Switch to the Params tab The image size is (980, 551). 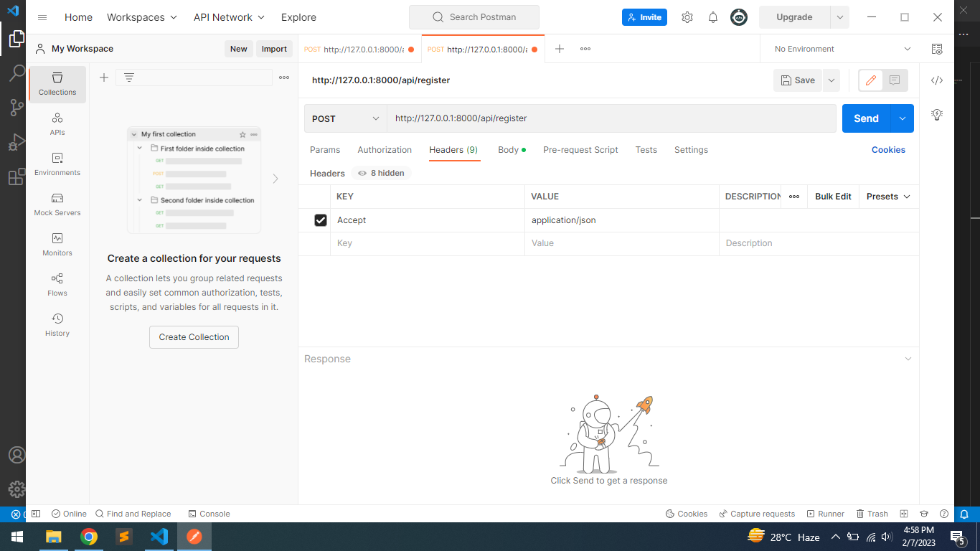[325, 150]
